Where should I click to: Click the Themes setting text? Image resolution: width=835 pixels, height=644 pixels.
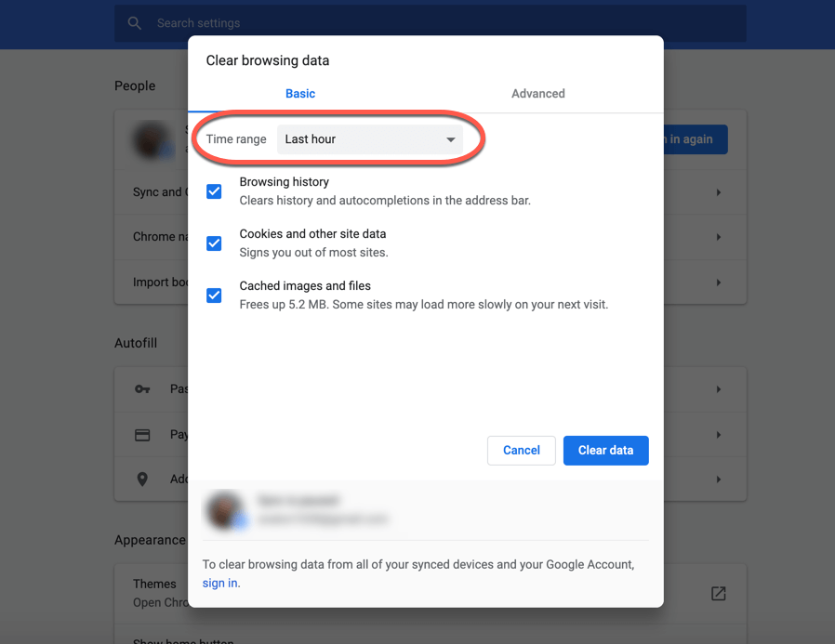[x=154, y=584]
